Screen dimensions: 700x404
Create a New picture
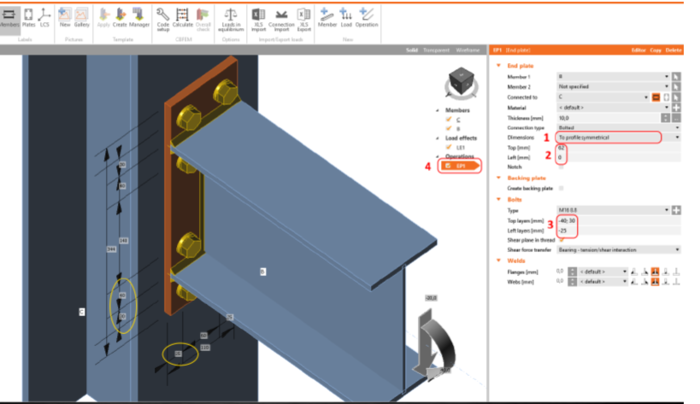click(x=65, y=18)
